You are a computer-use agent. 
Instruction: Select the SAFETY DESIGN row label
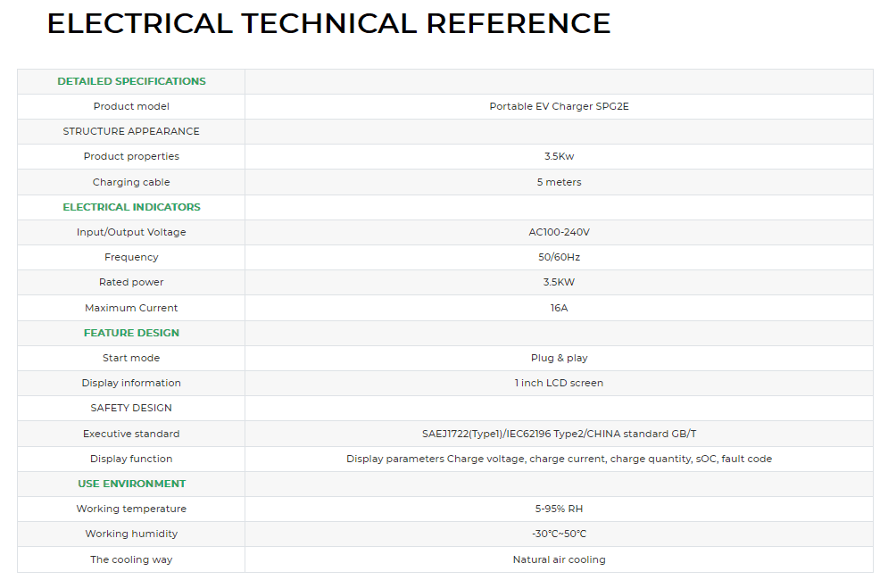point(131,408)
